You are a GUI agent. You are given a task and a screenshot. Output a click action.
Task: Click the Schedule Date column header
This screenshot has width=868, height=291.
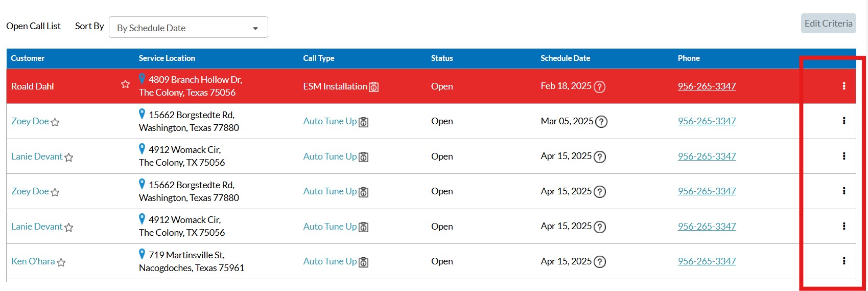point(565,58)
